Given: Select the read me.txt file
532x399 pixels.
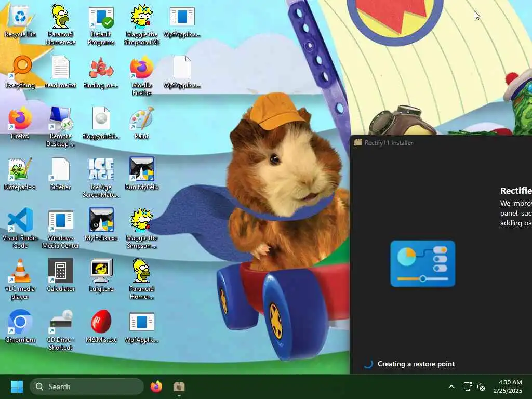Looking at the screenshot, I should tap(60, 72).
